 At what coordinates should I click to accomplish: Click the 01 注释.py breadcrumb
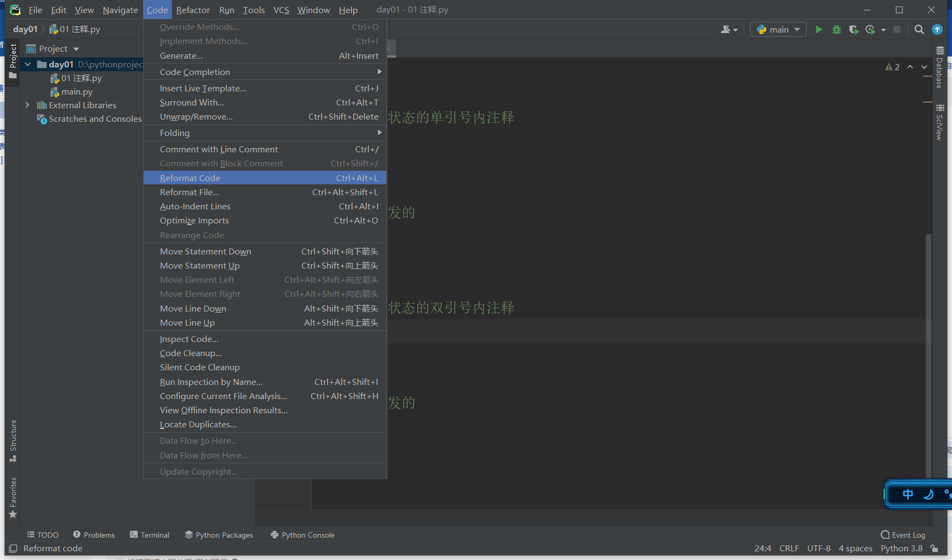tap(75, 29)
